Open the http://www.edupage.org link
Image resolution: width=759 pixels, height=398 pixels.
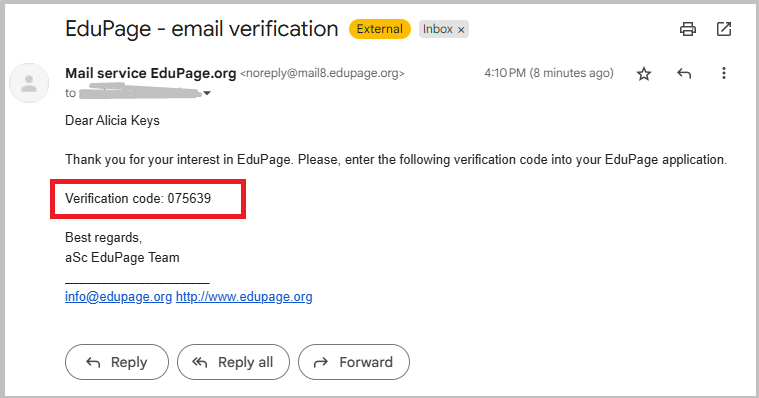click(x=244, y=296)
